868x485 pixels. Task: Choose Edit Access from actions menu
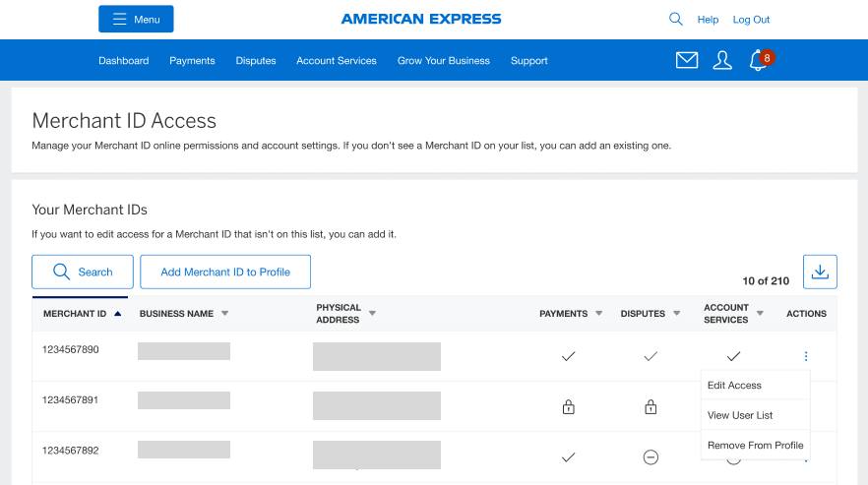(756, 385)
